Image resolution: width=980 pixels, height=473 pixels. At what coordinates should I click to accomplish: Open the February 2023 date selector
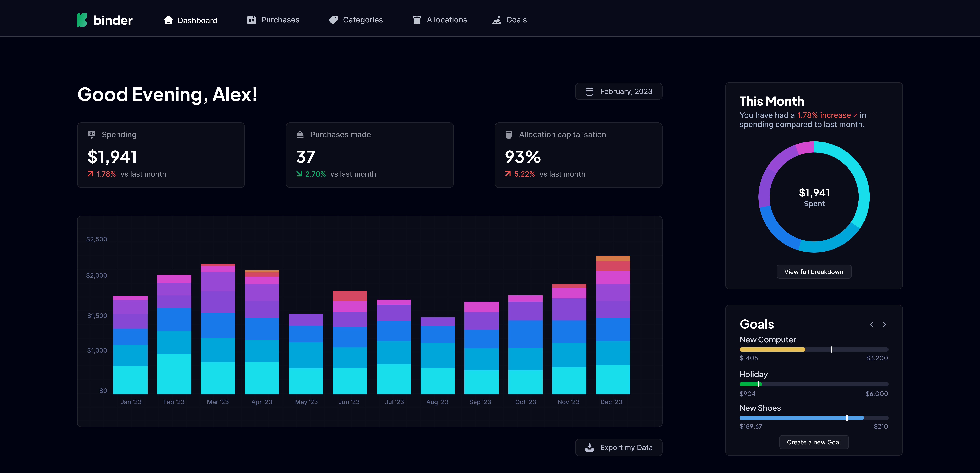[x=619, y=91]
